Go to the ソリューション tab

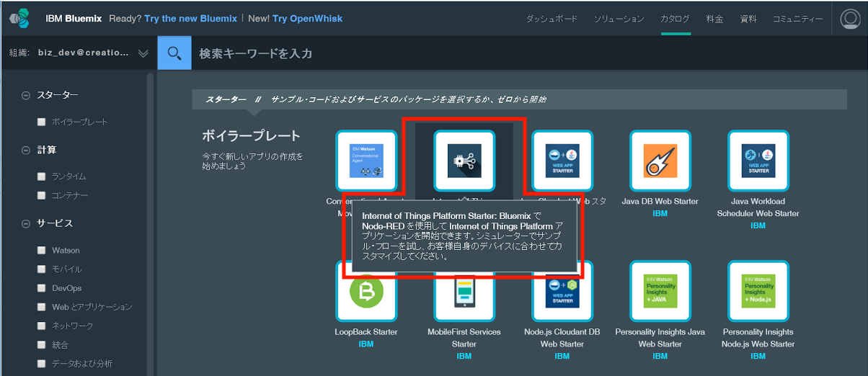[x=619, y=19]
